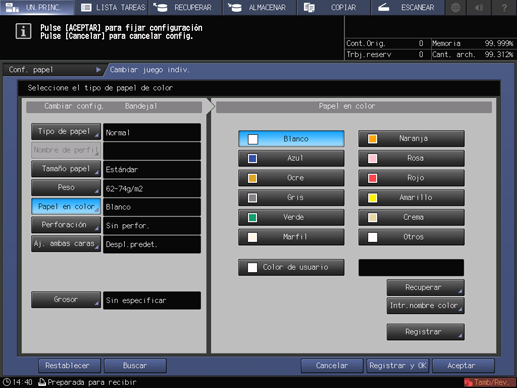Image resolution: width=517 pixels, height=388 pixels.
Task: Choose Amarillo paper color
Action: click(411, 198)
